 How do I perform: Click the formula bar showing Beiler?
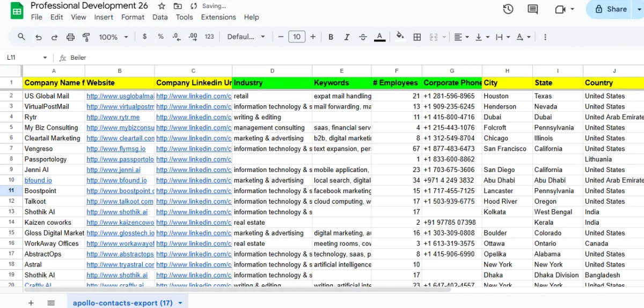[354, 58]
